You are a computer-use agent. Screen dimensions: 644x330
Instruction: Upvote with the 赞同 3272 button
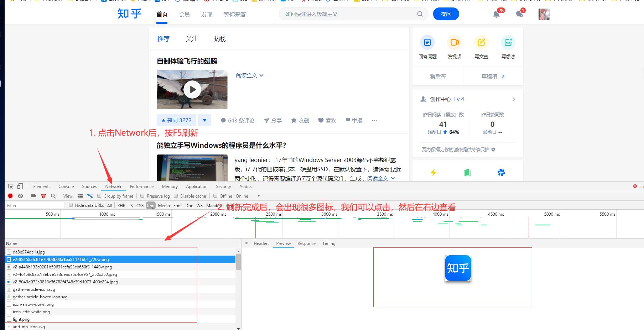point(176,120)
